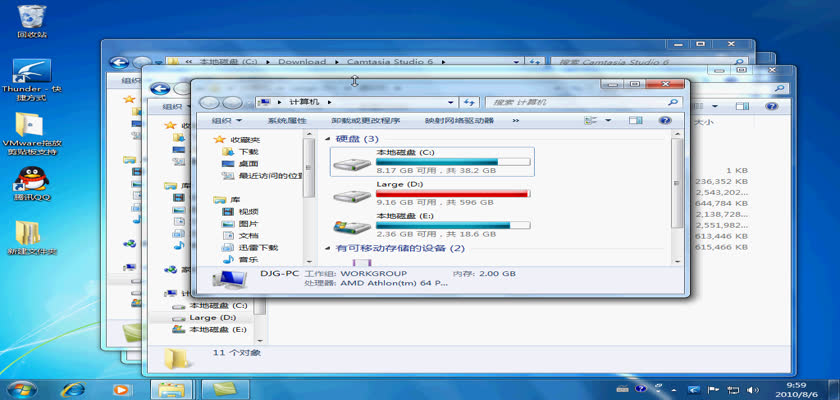Open the change view dropdown arrow
The width and height of the screenshot is (840, 400).
tap(608, 121)
